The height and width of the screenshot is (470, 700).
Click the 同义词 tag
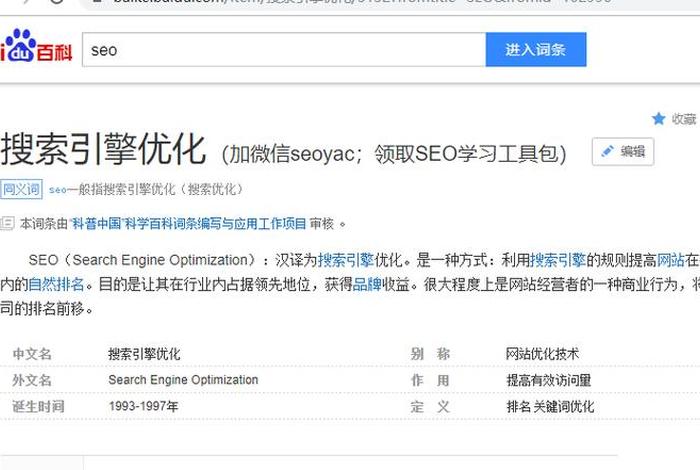(21, 189)
